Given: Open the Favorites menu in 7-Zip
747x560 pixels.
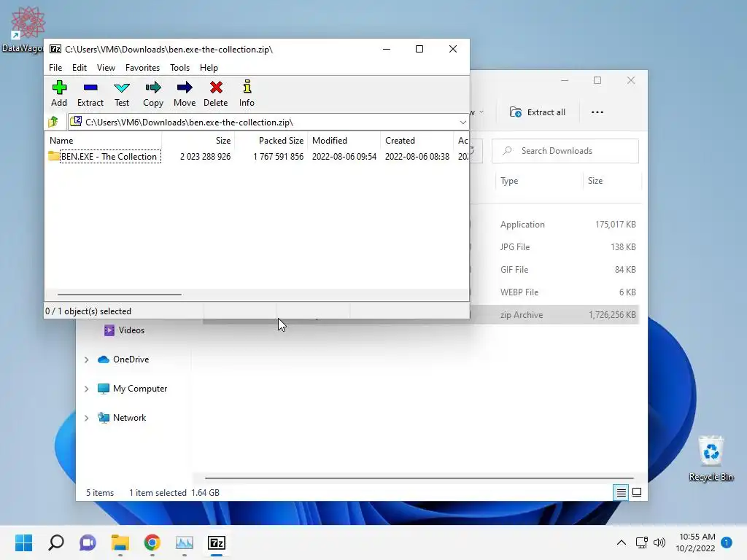Looking at the screenshot, I should pyautogui.click(x=142, y=68).
